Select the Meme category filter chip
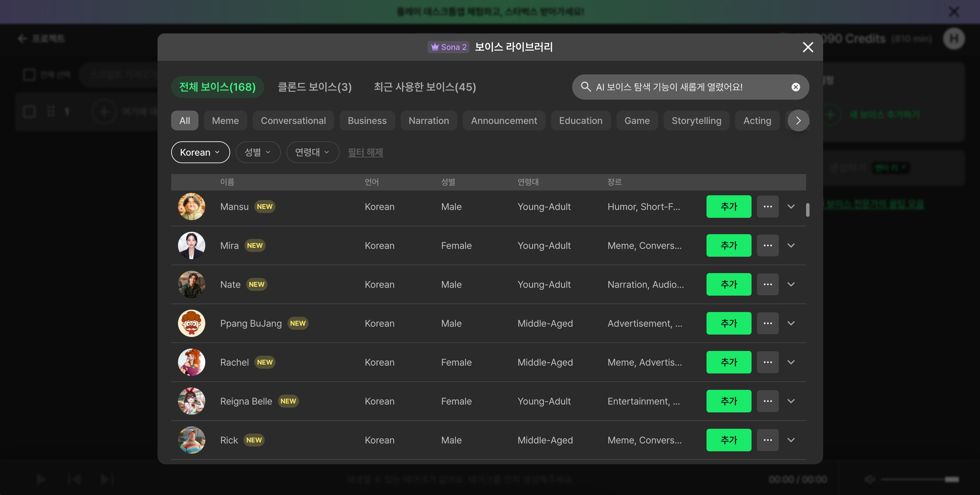The height and width of the screenshot is (495, 980). pyautogui.click(x=225, y=121)
